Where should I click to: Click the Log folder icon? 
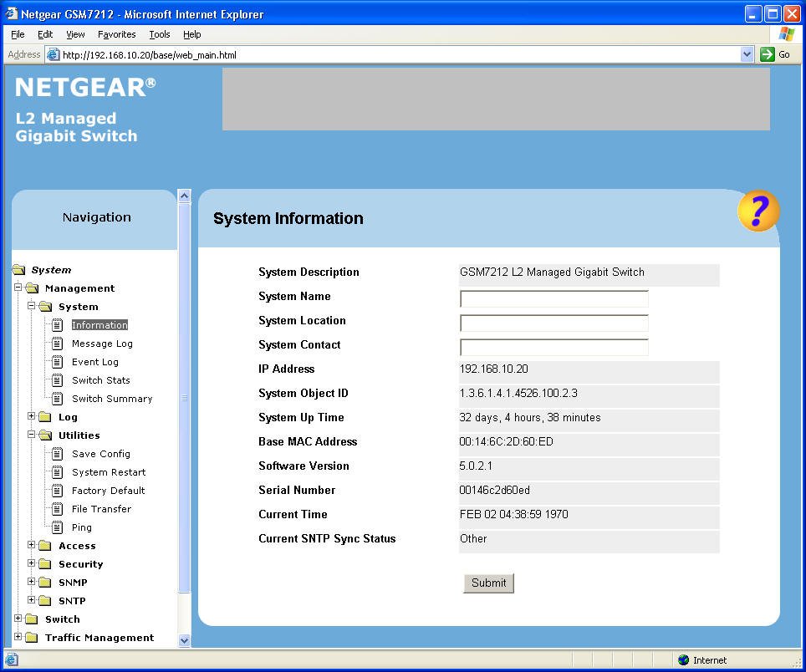[x=45, y=417]
